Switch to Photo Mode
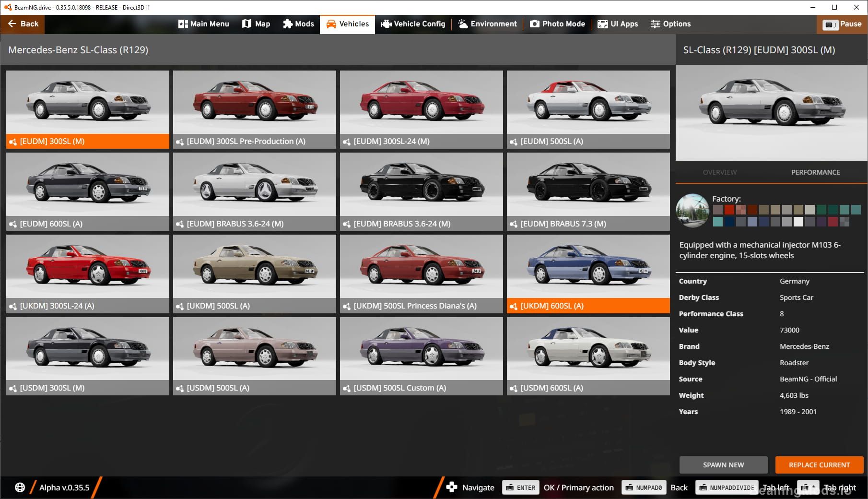This screenshot has width=868, height=499. click(557, 24)
